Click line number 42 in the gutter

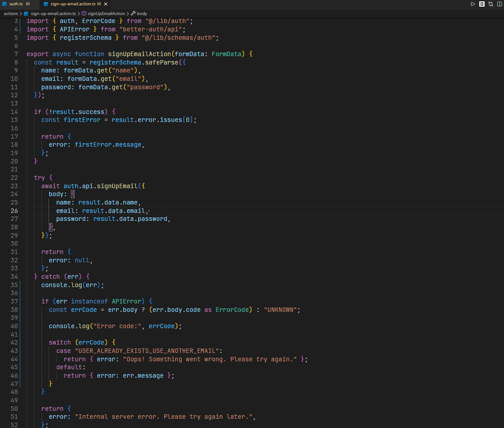(14, 342)
